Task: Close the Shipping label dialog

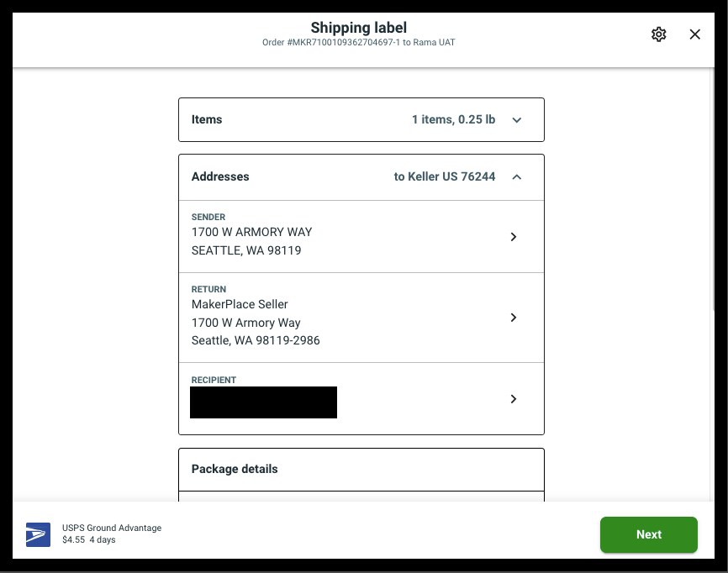Action: click(695, 34)
